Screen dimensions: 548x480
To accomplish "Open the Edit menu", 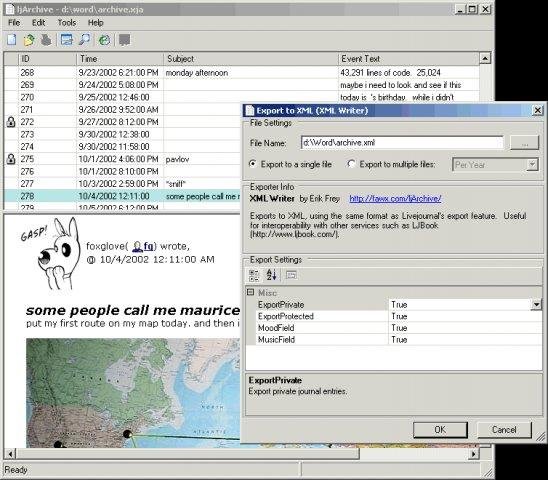I will point(38,23).
